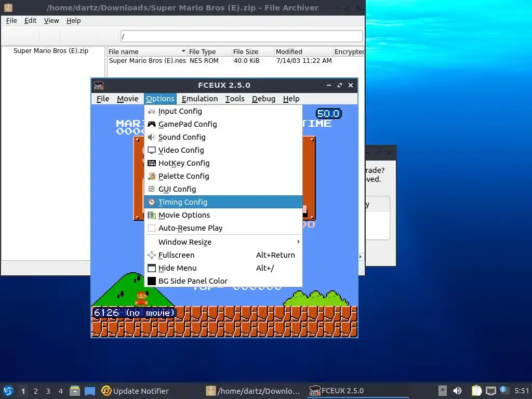Viewport: 532px width, 399px height.
Task: Click the Video Config monitor icon
Action: (x=152, y=150)
